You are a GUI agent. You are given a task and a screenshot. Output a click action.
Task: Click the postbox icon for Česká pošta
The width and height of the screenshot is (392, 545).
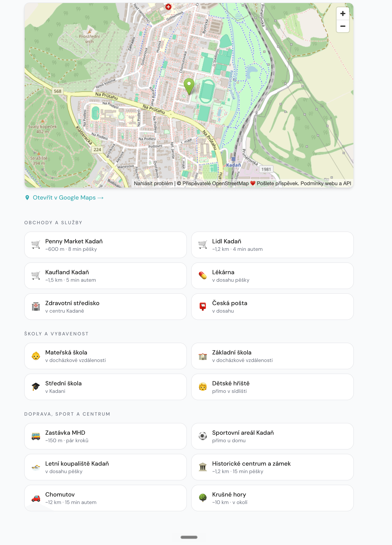tap(203, 307)
